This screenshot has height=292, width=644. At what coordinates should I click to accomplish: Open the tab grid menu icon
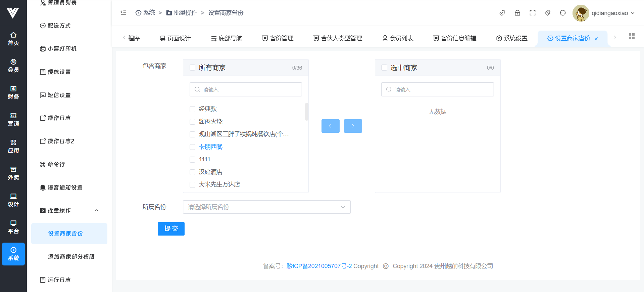(631, 36)
